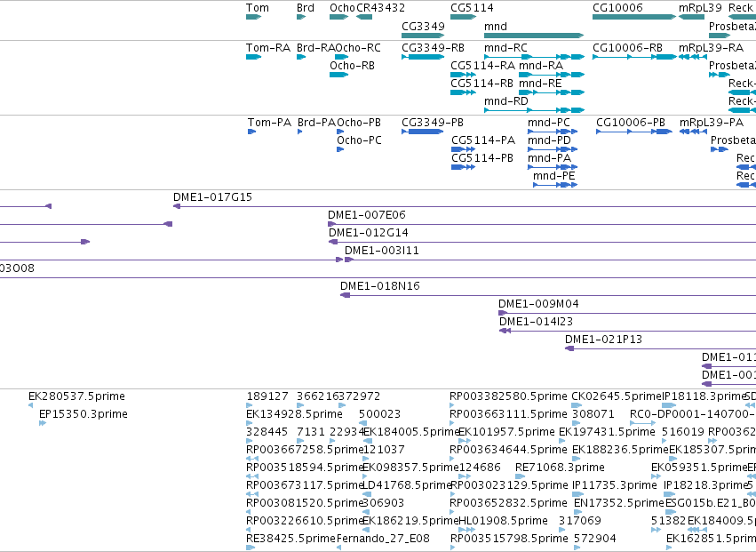Select the CG3349-PB protein label

(433, 123)
